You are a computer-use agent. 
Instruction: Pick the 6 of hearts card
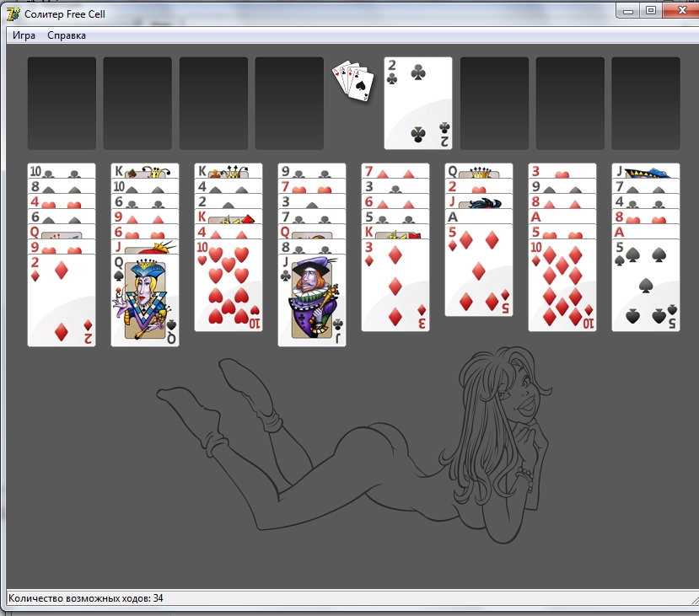145,232
